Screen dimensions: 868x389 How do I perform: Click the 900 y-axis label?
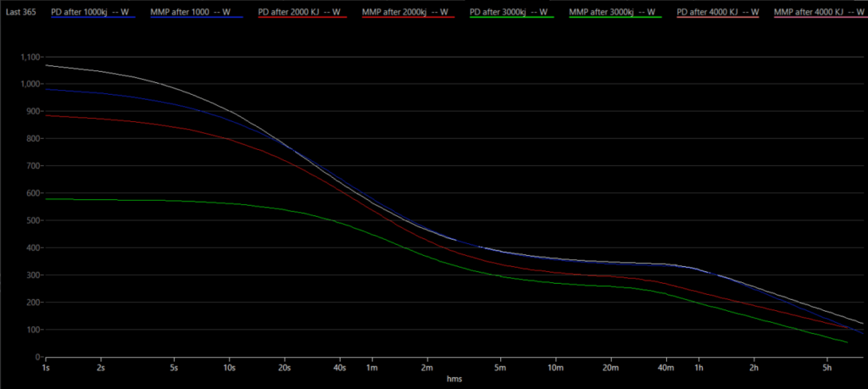[33, 112]
